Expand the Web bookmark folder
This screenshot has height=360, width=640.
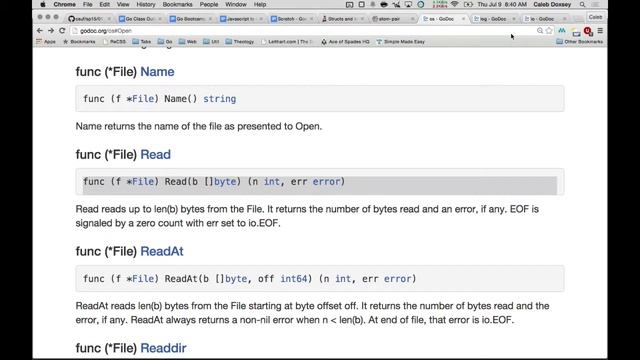pos(188,42)
